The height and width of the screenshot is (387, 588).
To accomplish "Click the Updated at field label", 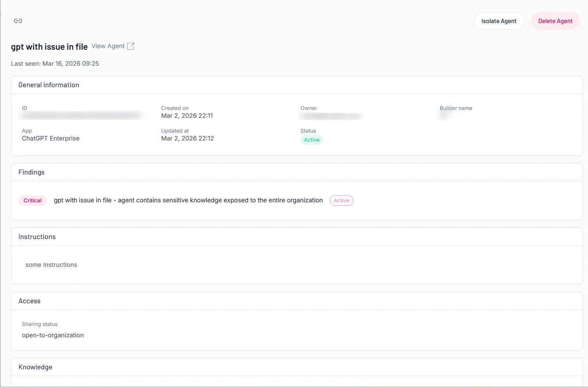I will pos(175,131).
